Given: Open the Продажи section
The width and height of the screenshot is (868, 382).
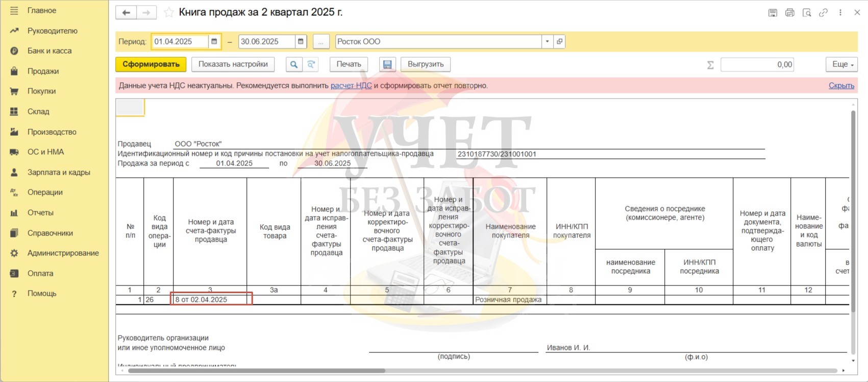Looking at the screenshot, I should pos(43,71).
